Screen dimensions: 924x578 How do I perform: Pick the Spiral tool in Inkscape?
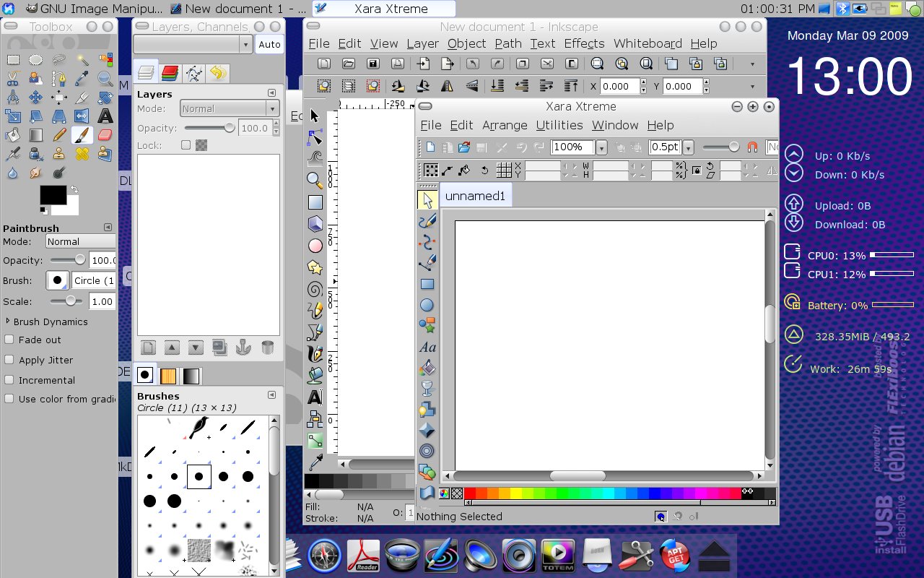coord(315,289)
